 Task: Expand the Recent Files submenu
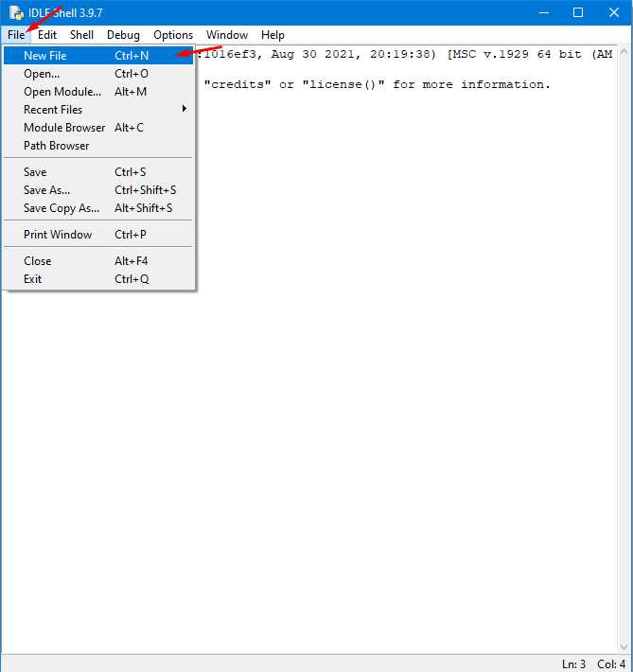click(x=98, y=109)
